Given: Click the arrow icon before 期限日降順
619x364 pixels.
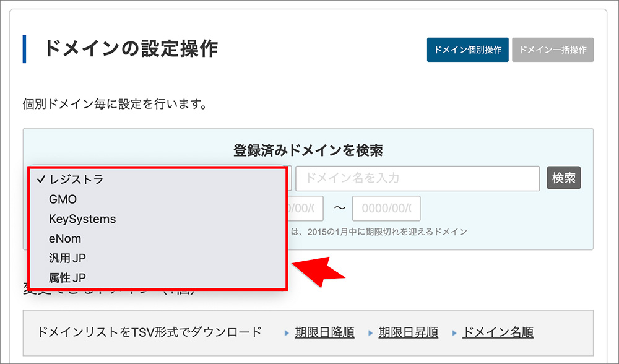Looking at the screenshot, I should [285, 332].
